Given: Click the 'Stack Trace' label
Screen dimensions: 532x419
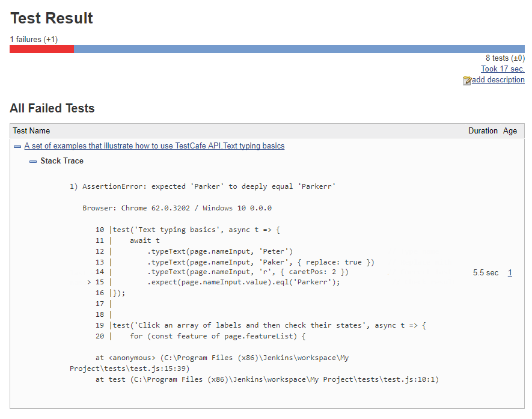Looking at the screenshot, I should click(x=62, y=161).
